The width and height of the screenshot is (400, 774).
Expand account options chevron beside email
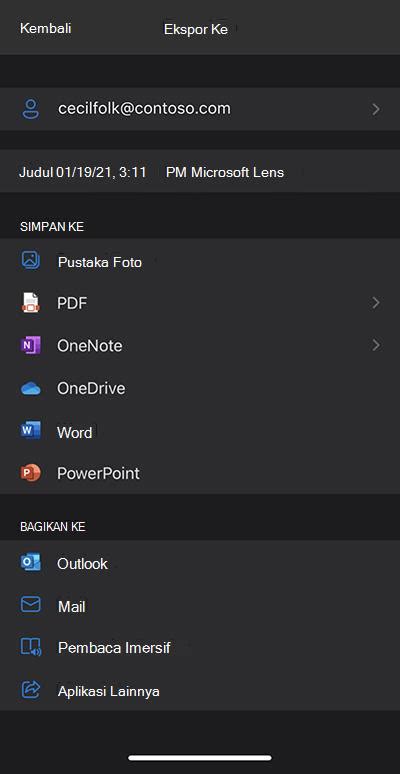coord(376,109)
